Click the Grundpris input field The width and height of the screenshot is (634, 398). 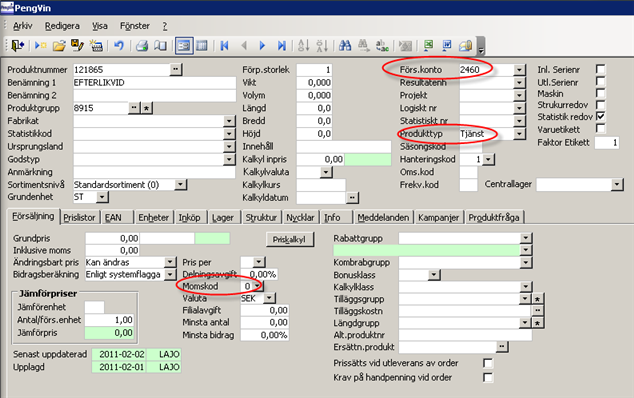[112, 238]
